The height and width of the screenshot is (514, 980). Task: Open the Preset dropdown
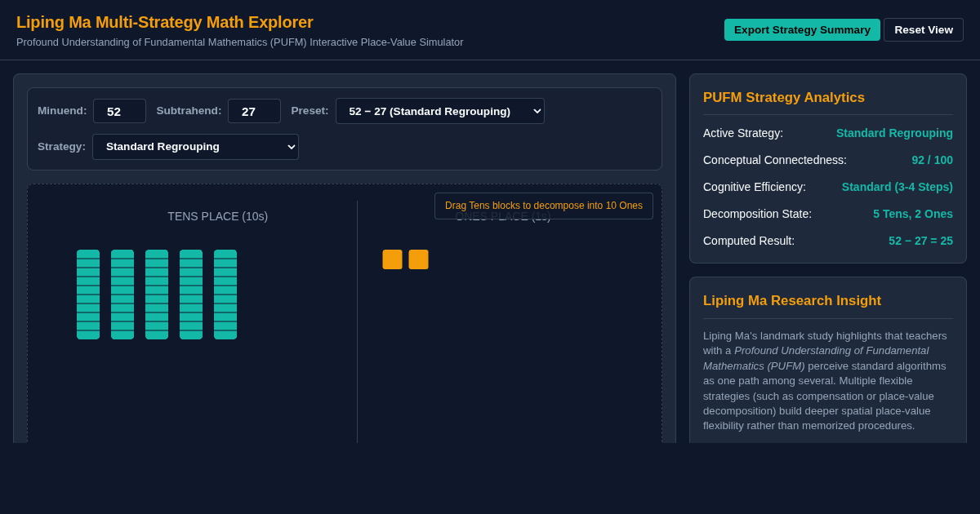tap(440, 111)
